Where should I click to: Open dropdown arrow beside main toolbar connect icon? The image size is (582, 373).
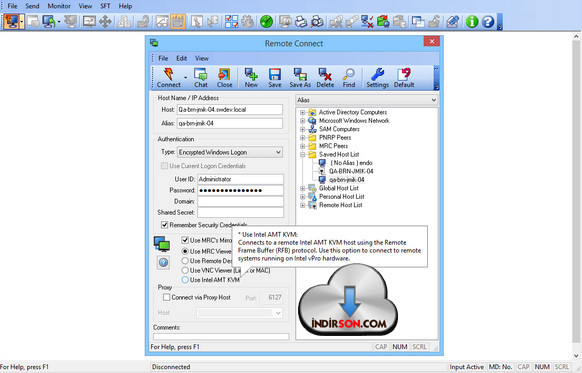pyautogui.click(x=22, y=22)
